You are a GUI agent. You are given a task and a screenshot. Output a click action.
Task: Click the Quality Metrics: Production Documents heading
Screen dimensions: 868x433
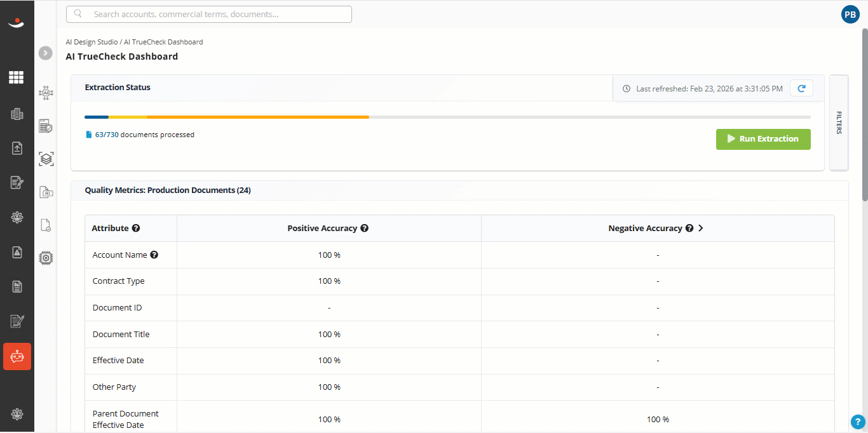click(x=168, y=190)
